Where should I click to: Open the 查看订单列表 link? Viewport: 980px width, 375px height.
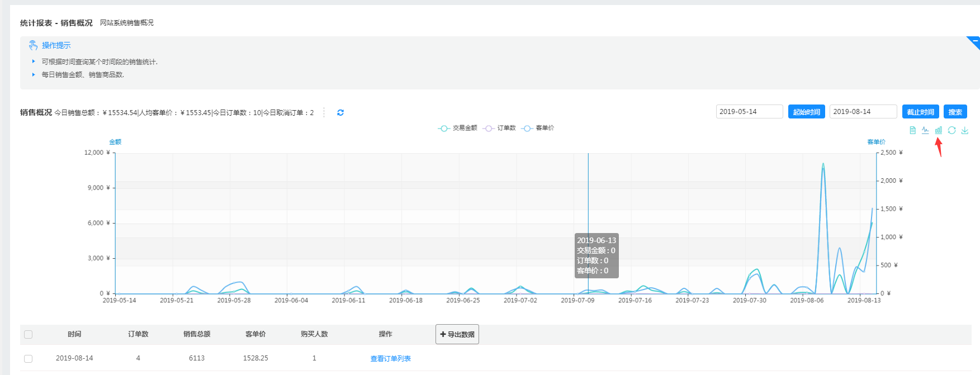click(x=390, y=358)
